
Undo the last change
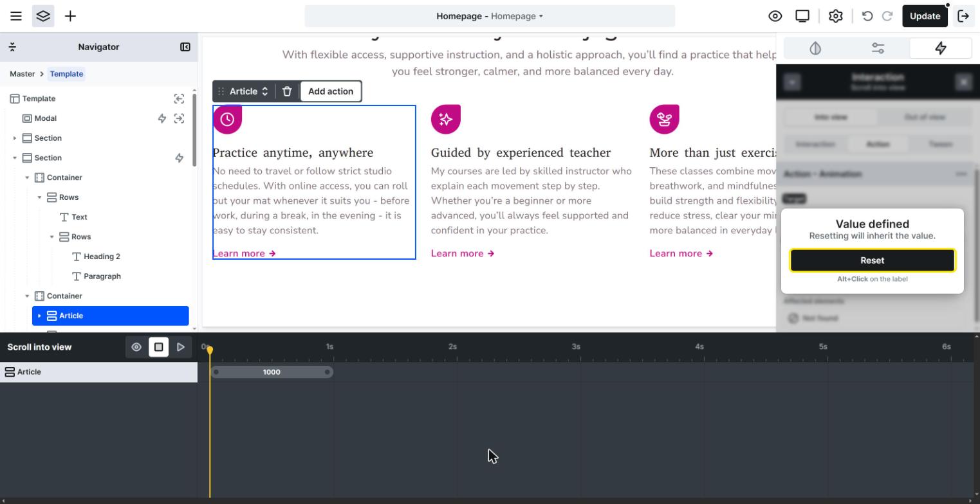pyautogui.click(x=867, y=16)
